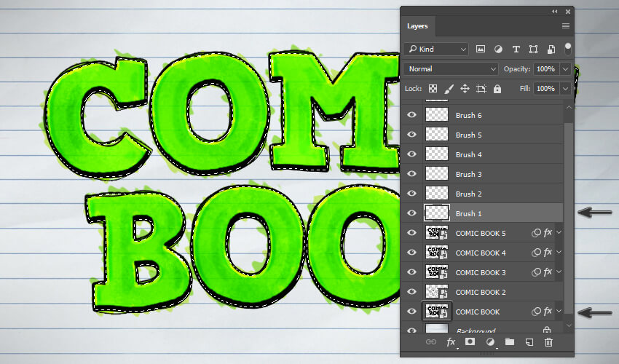The height and width of the screenshot is (364, 619).
Task: Lock position move icon
Action: (465, 88)
